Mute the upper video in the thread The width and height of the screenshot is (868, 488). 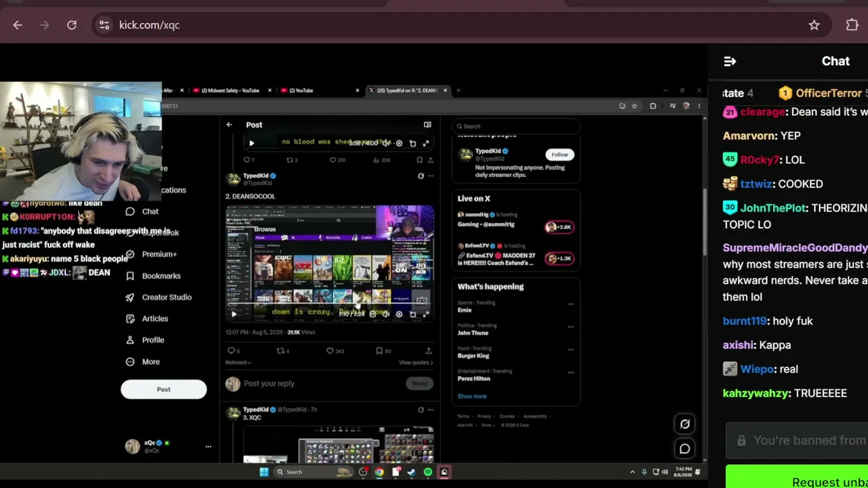tap(385, 143)
